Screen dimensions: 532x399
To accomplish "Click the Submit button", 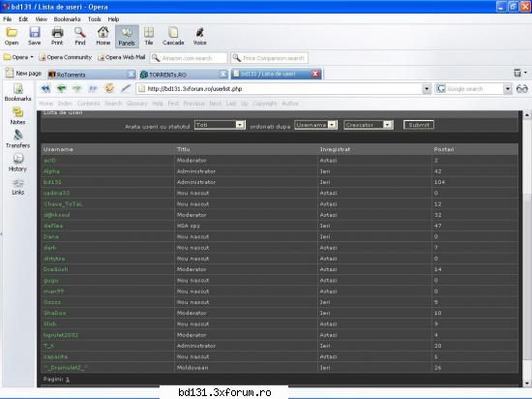I will tap(418, 125).
